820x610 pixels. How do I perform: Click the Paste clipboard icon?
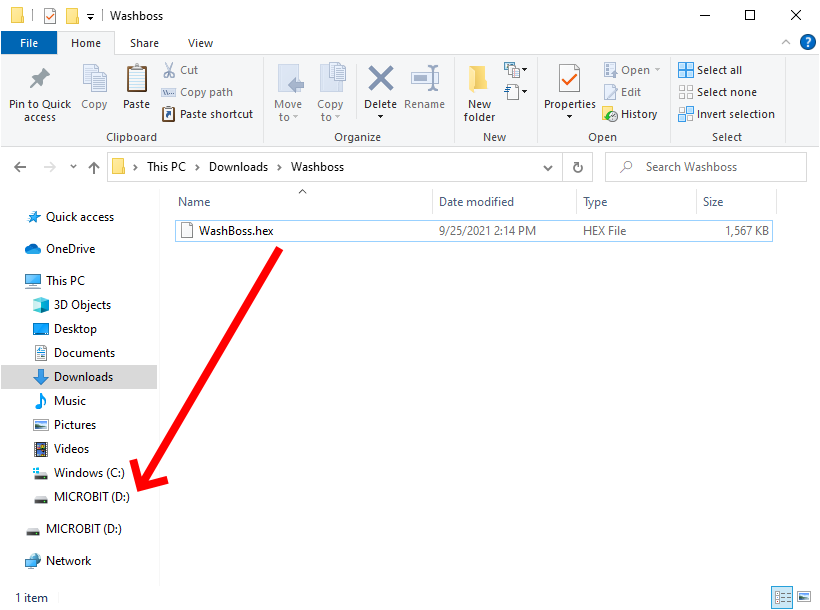tap(136, 79)
